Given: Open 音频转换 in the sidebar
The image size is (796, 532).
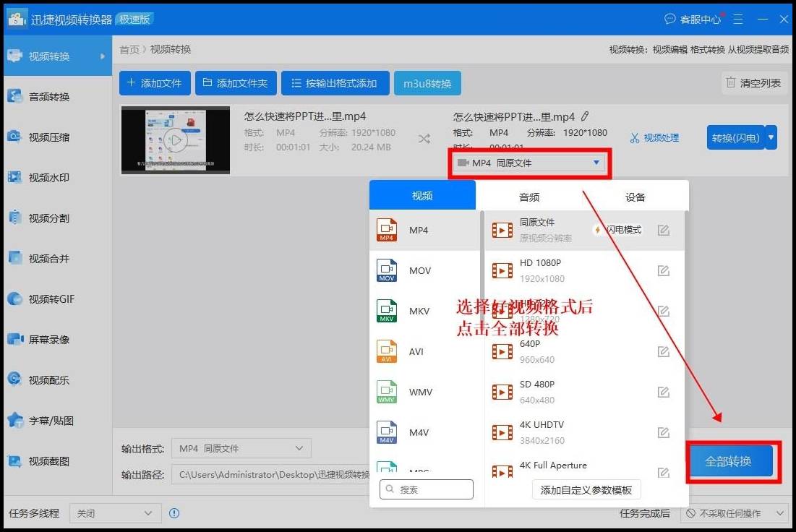Looking at the screenshot, I should 57,96.
